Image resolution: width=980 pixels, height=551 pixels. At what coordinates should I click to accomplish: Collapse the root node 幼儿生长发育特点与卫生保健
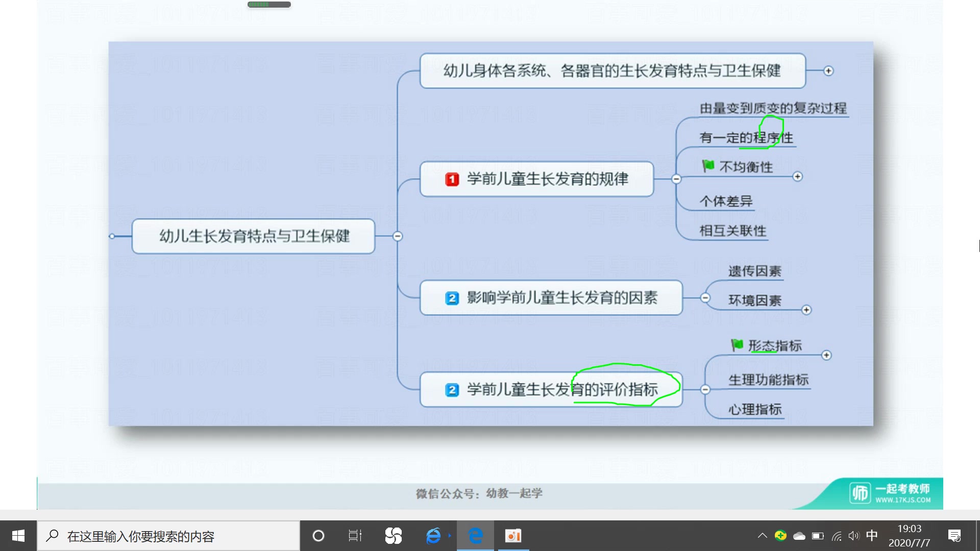point(398,236)
